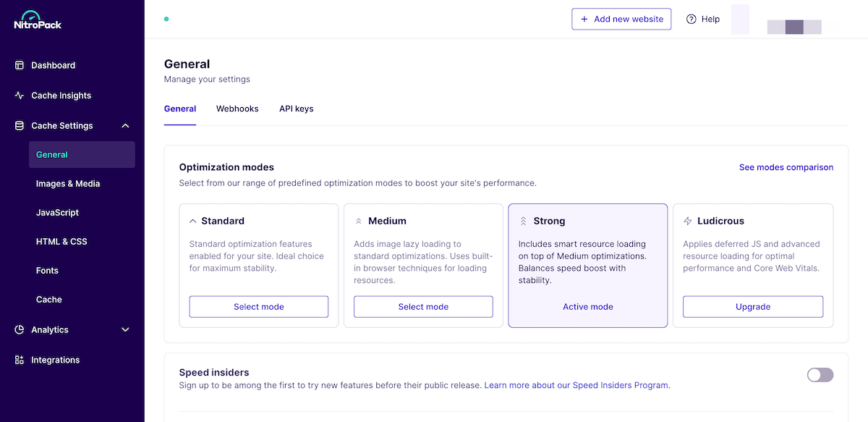Click the Strong mode triple chevron icon

(523, 221)
